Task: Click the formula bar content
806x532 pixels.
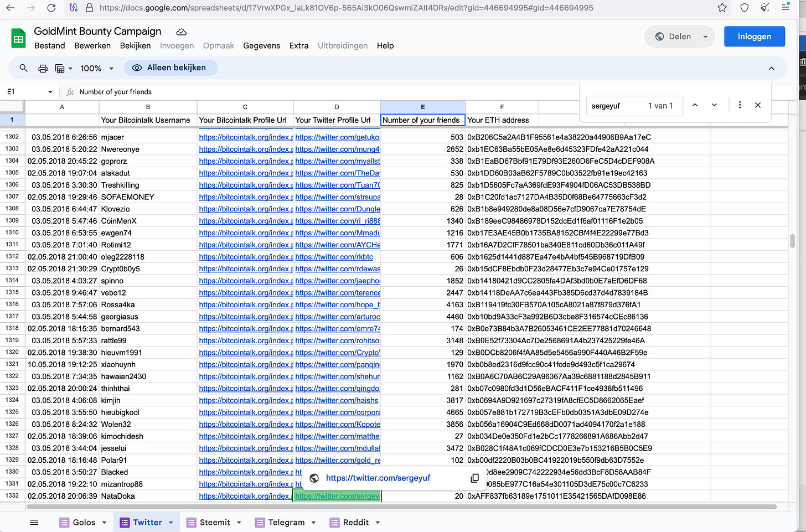Action: pyautogui.click(x=115, y=92)
